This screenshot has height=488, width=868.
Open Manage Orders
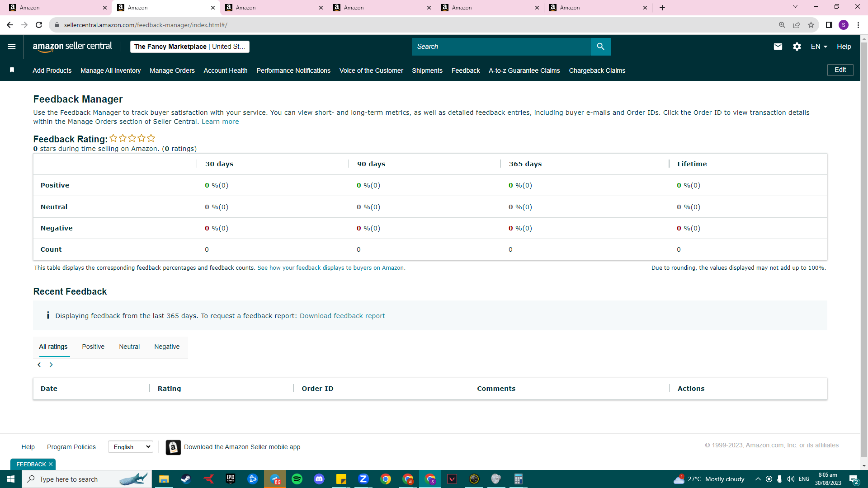click(172, 70)
